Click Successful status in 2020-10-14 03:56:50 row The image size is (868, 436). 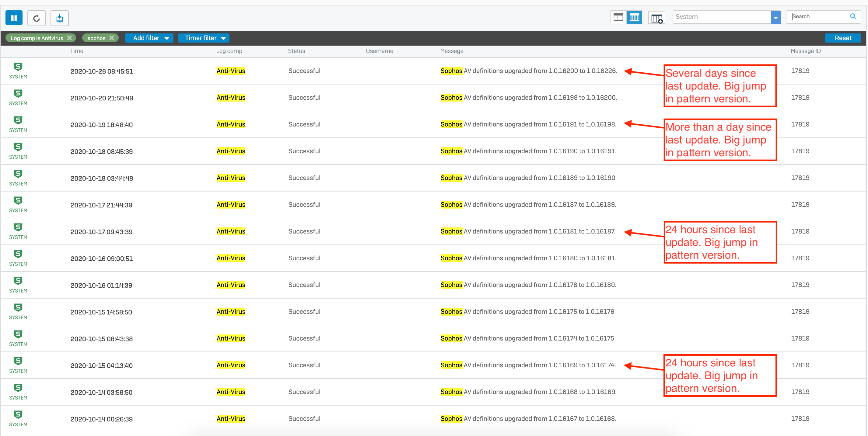pos(304,392)
